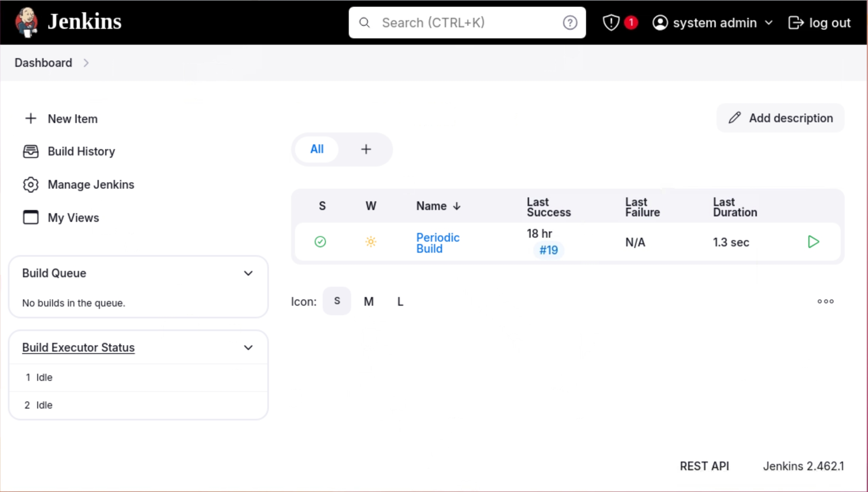Open the security warnings shield icon
The height and width of the screenshot is (492, 868).
(x=611, y=23)
